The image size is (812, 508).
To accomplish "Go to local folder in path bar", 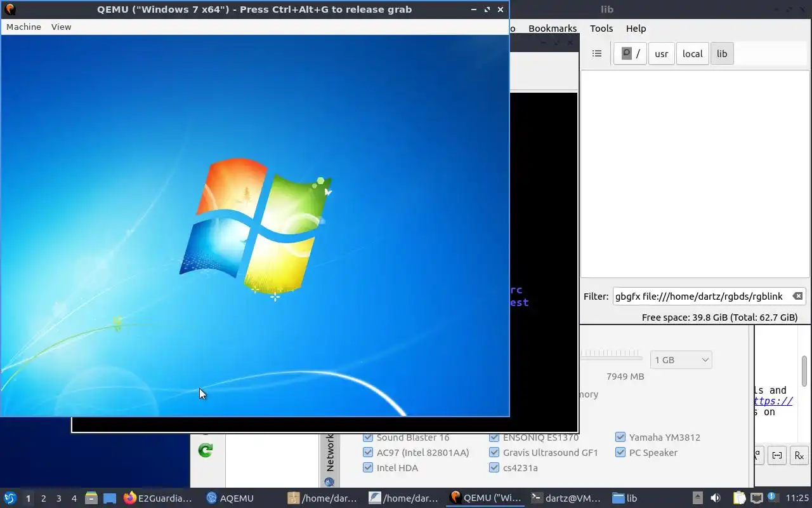I will (x=692, y=53).
